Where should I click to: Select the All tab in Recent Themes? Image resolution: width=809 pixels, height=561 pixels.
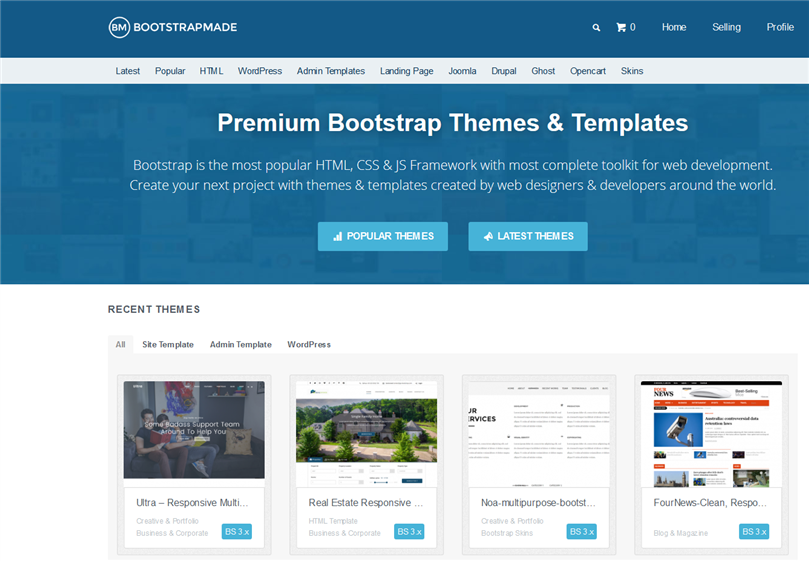(x=120, y=344)
